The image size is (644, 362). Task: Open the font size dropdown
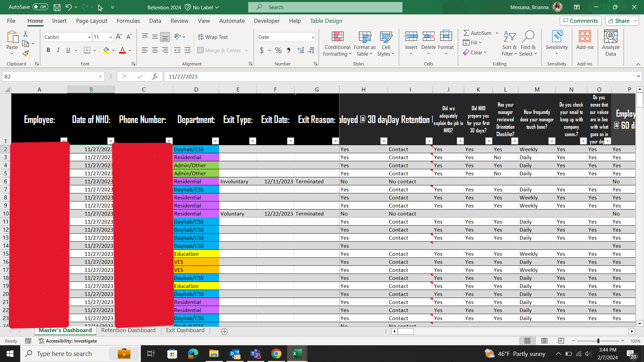[111, 37]
